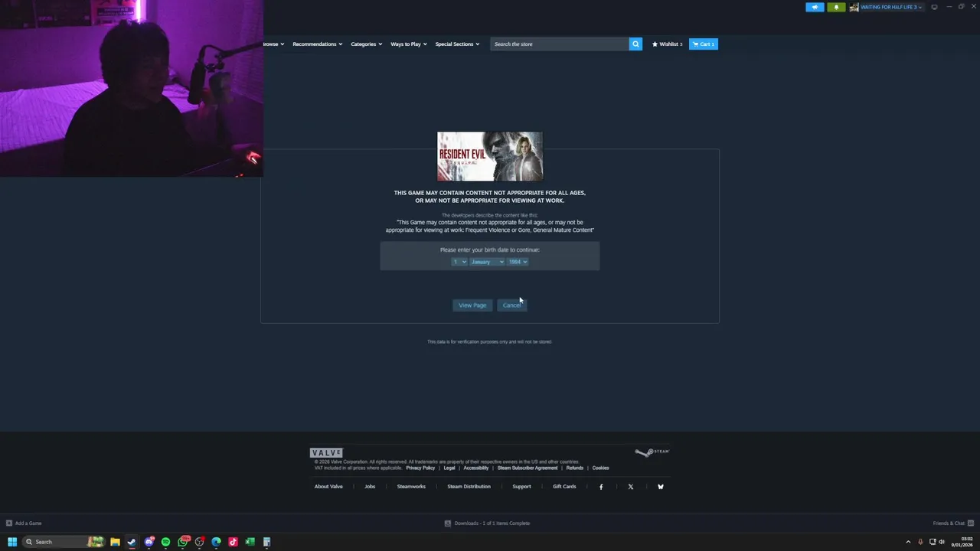Expand the Ways to Play menu

pyautogui.click(x=408, y=44)
